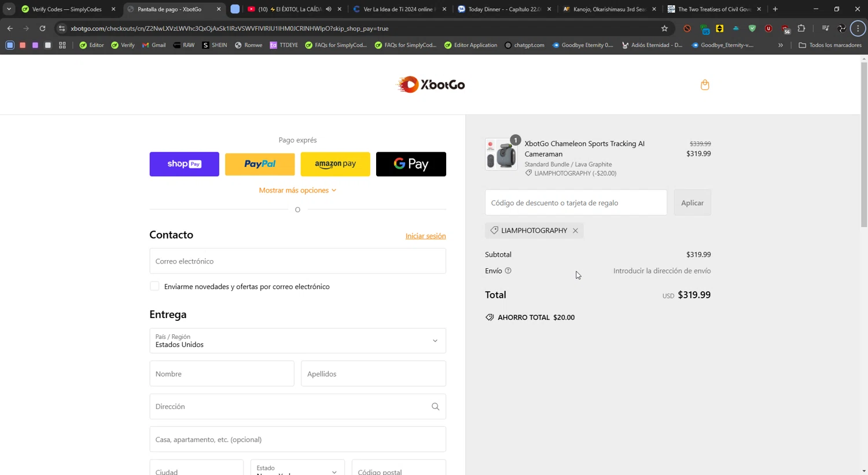
Task: Click Iniciar sesión link
Action: pos(425,236)
